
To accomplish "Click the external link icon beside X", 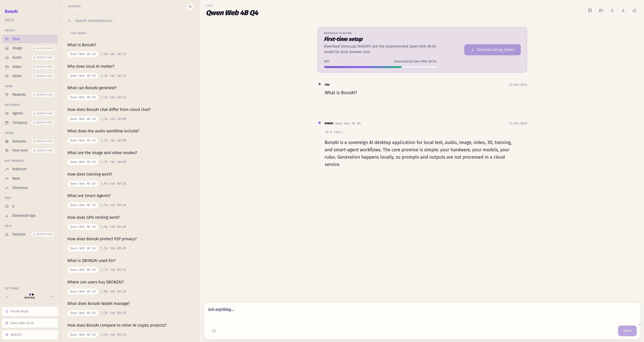I will coord(7,207).
